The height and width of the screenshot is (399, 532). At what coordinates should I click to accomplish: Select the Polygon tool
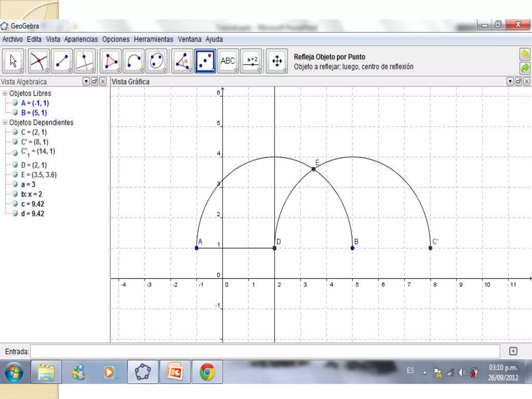point(110,61)
